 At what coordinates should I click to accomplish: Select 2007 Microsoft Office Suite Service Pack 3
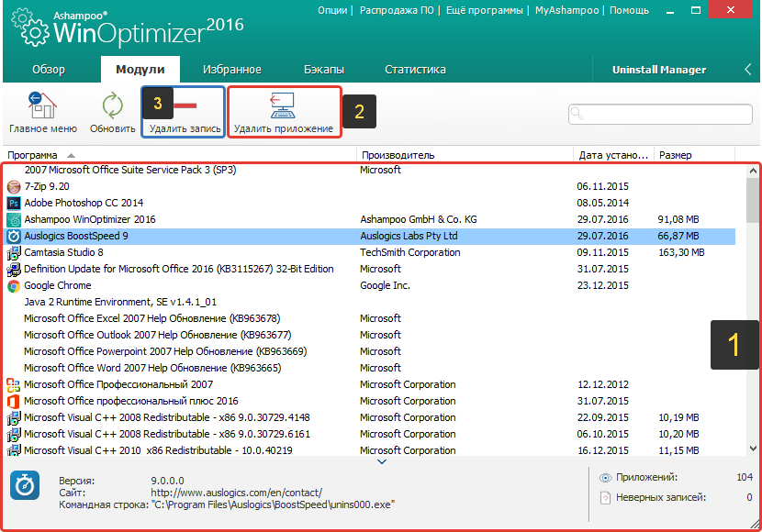click(130, 170)
